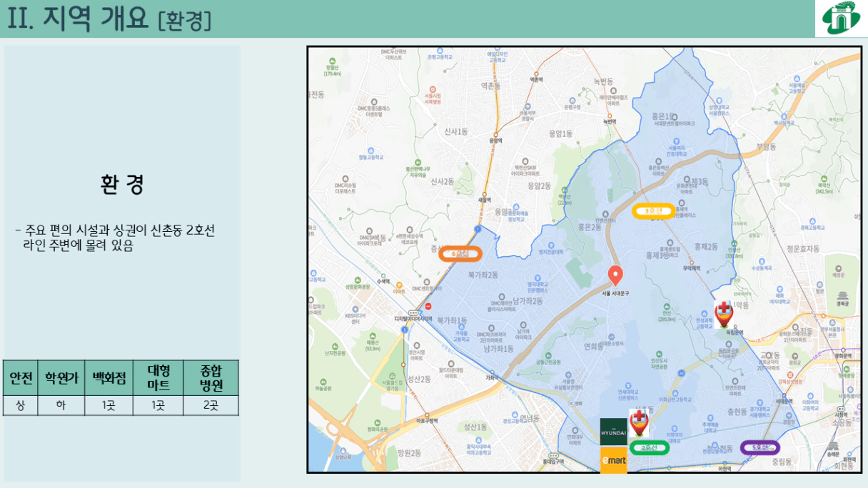Click the 디지털미디어시티역 station icon
The height and width of the screenshot is (488, 868).
tap(414, 312)
